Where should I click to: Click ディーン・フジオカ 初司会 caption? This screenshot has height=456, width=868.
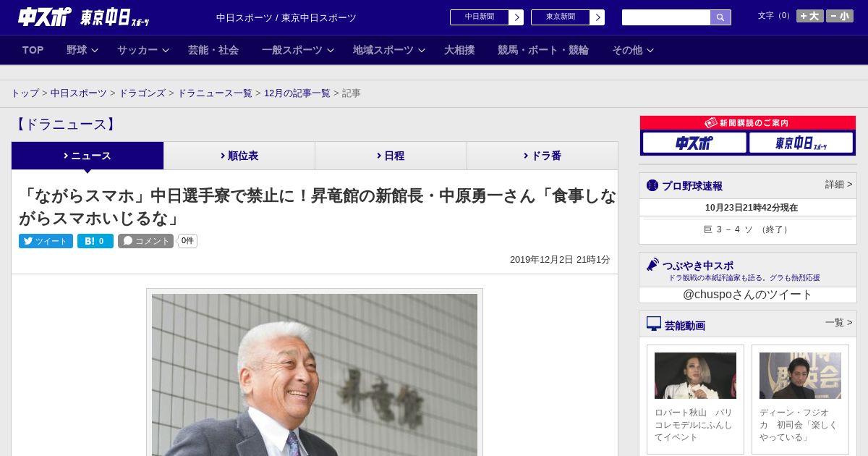(800, 425)
